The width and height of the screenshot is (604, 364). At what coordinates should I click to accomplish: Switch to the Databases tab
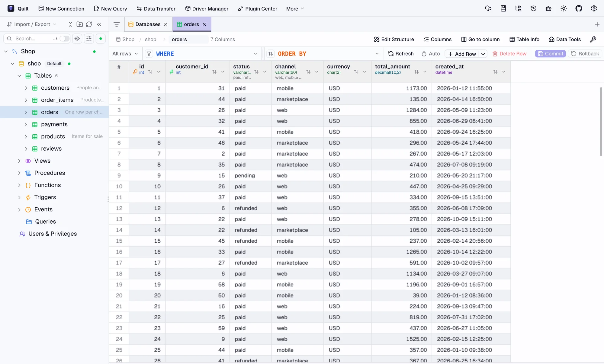point(148,24)
